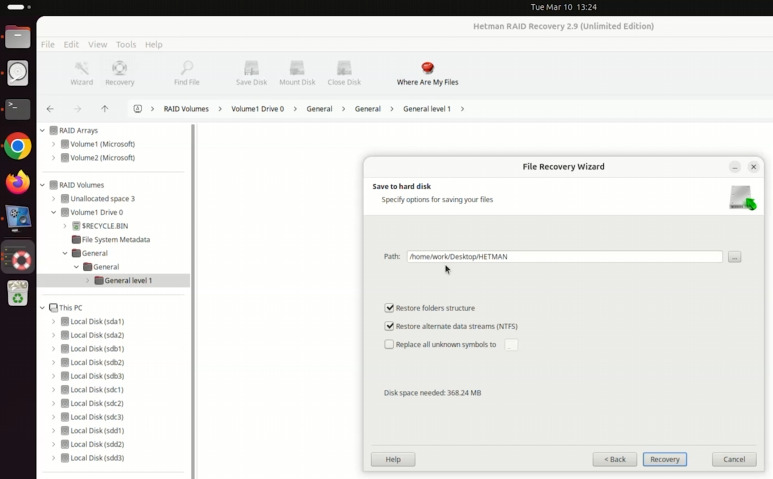Expand Local Disk (sda1) node
The image size is (773, 479).
point(54,321)
